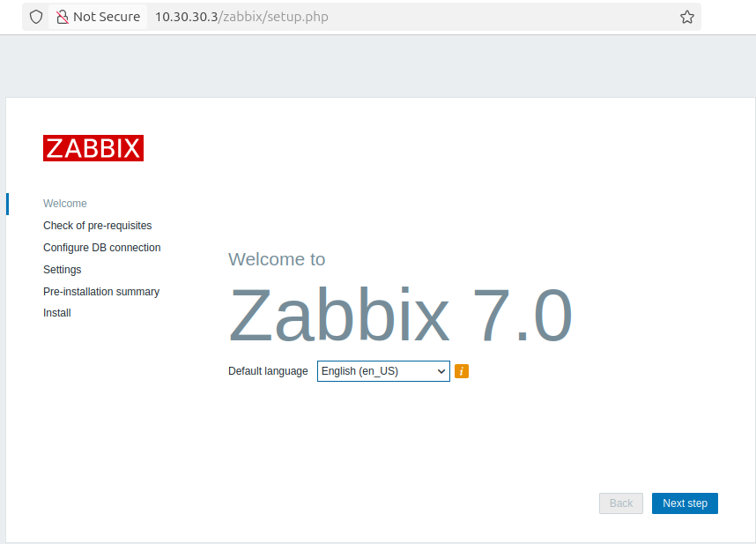Jump to Pre-installation summary step

pyautogui.click(x=101, y=292)
